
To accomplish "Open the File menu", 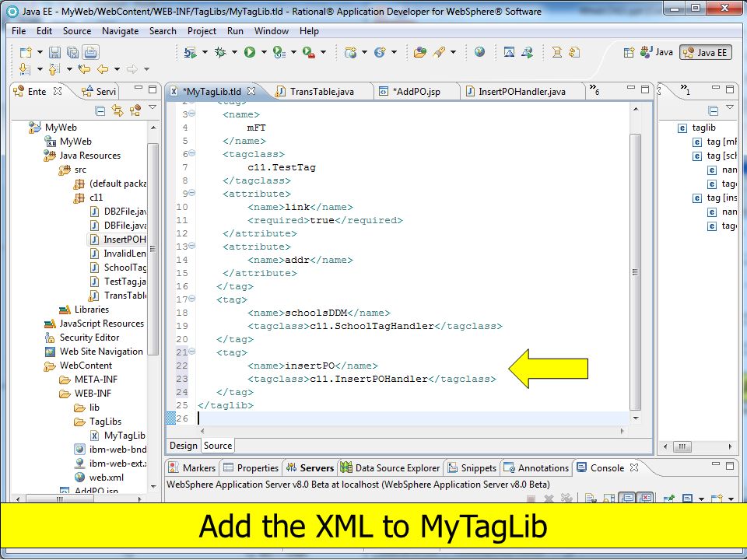I will click(x=19, y=31).
